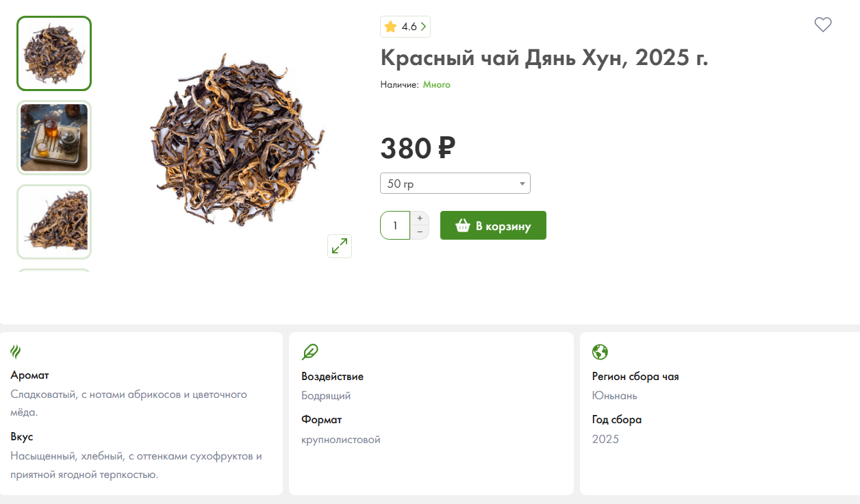Open the 50 гр weight dropdown
The width and height of the screenshot is (860, 504).
pos(455,184)
